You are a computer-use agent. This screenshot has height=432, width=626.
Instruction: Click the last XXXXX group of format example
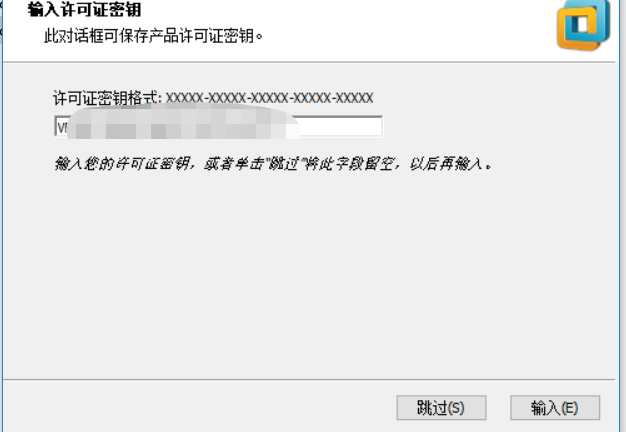pos(355,98)
